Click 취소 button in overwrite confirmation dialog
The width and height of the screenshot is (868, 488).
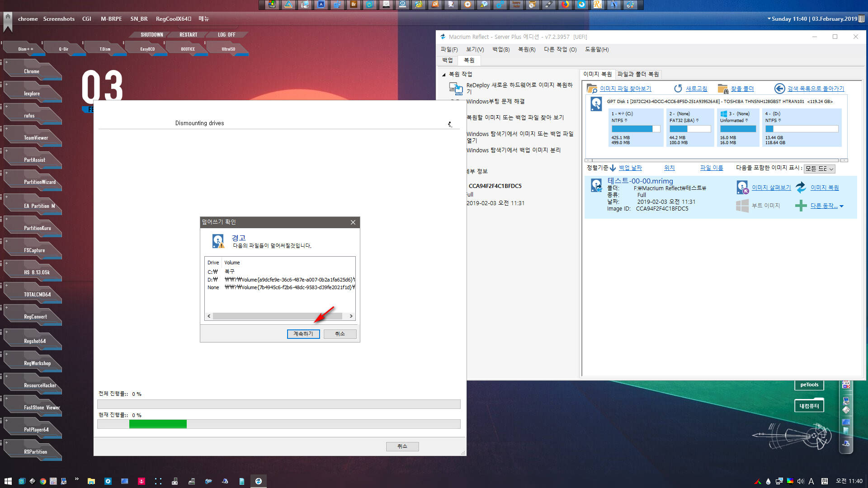click(340, 334)
